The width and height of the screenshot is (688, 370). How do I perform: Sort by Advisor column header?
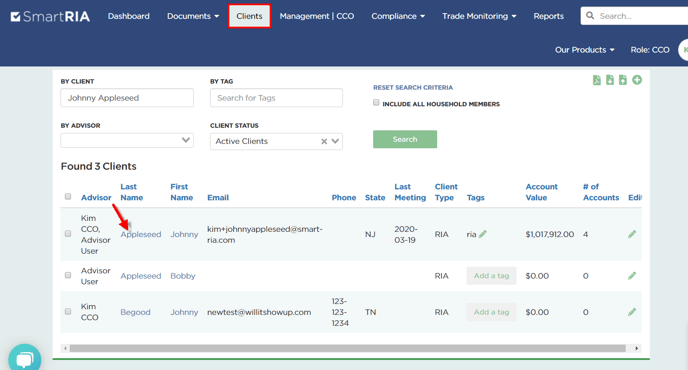click(96, 198)
